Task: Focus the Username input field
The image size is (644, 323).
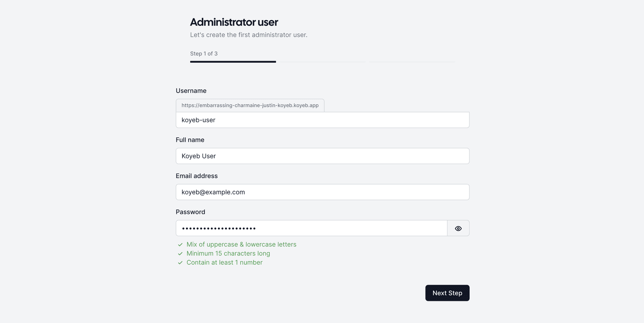Action: [322, 120]
